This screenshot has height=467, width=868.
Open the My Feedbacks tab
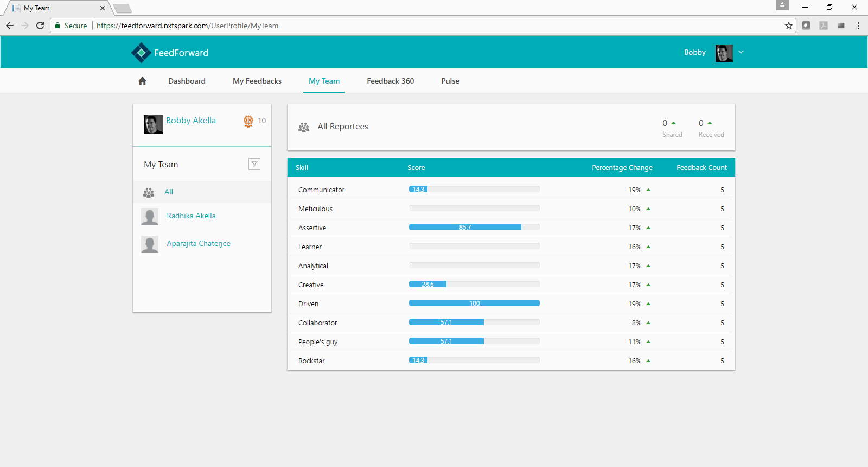tap(257, 81)
